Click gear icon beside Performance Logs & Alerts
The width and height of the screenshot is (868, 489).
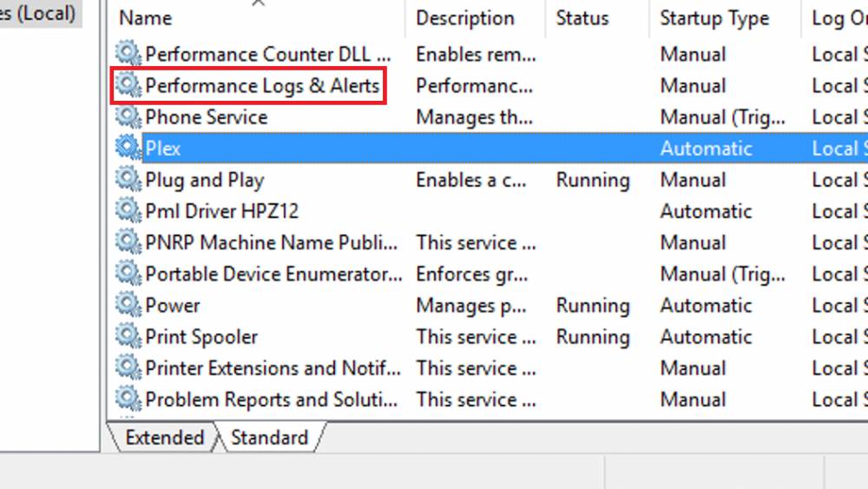point(128,85)
